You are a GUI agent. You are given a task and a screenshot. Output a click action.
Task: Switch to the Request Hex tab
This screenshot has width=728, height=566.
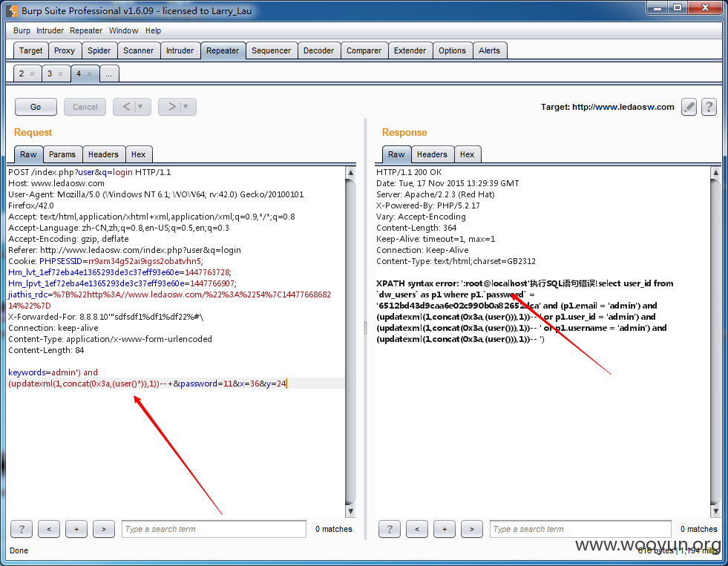(x=138, y=154)
